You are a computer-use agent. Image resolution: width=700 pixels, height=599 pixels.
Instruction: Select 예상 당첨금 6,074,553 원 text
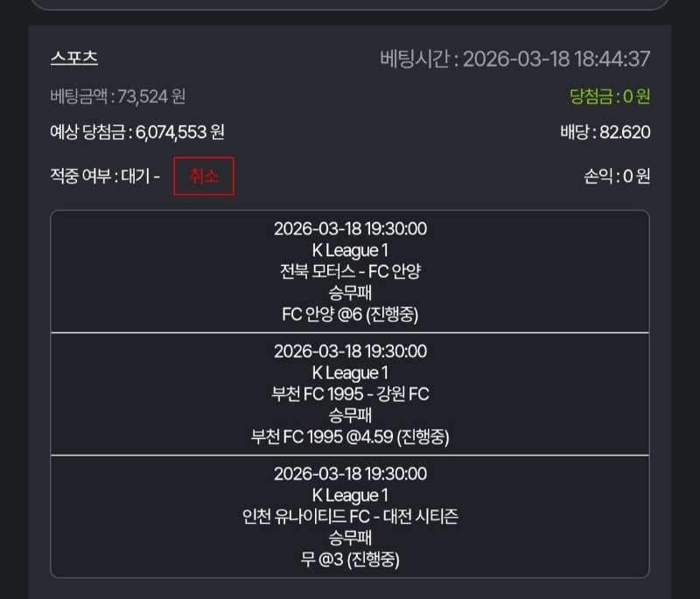(x=137, y=133)
